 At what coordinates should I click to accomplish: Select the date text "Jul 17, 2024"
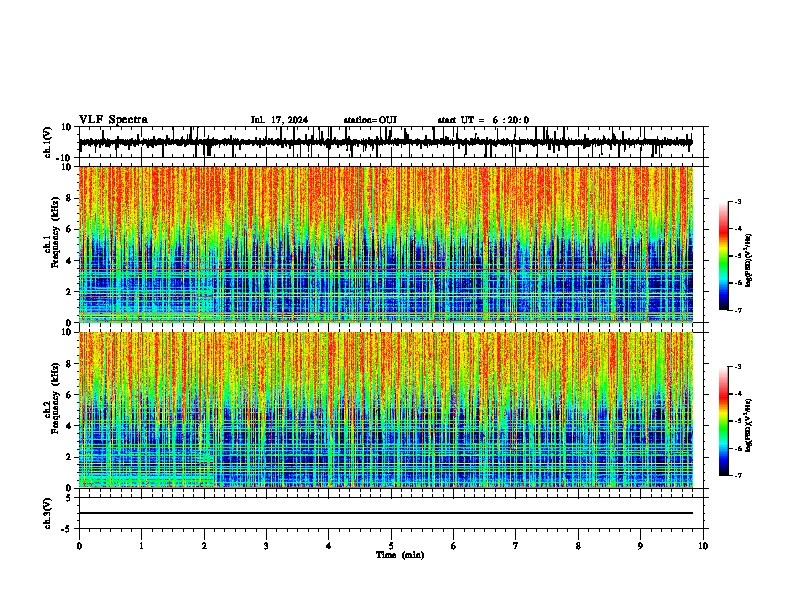(x=279, y=120)
